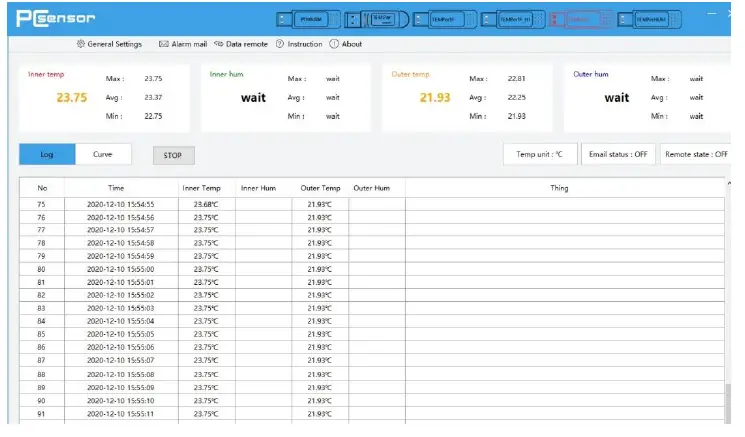Click time cell 2020-12-10 15:55:08
This screenshot has width=745, height=437.
coord(121,374)
